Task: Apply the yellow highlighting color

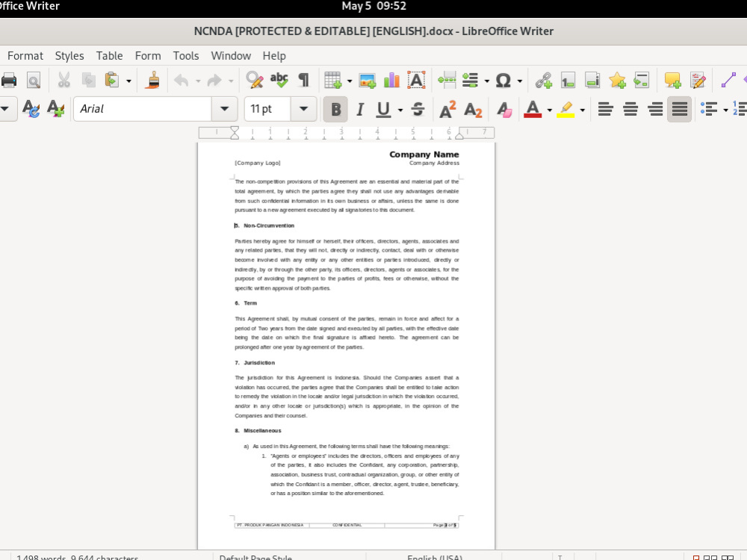Action: [565, 110]
